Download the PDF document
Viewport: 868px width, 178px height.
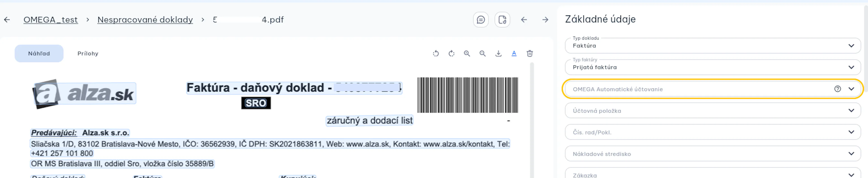click(x=498, y=53)
